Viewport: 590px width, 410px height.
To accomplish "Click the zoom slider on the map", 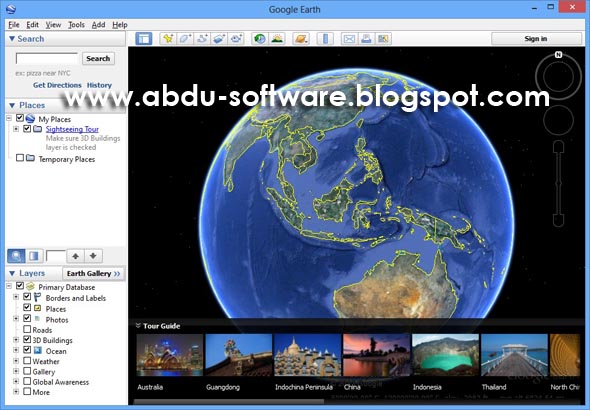I will click(x=558, y=184).
